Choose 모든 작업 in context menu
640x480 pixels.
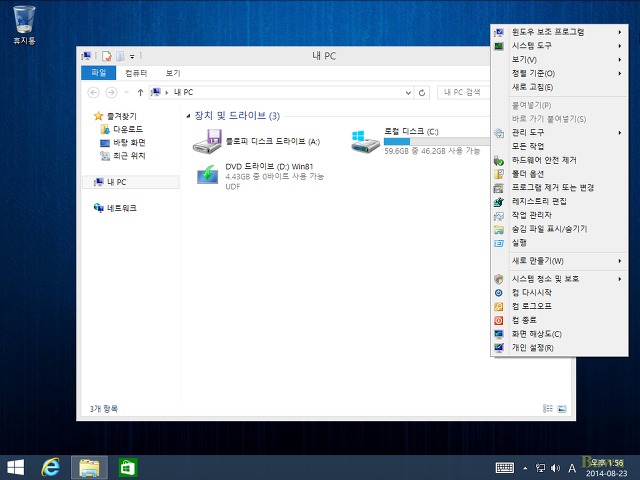point(559,147)
